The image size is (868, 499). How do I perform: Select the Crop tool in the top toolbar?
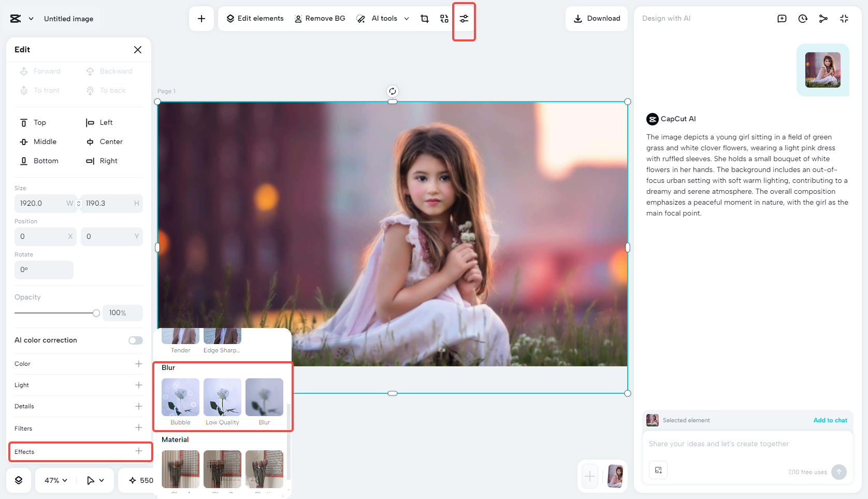click(425, 18)
